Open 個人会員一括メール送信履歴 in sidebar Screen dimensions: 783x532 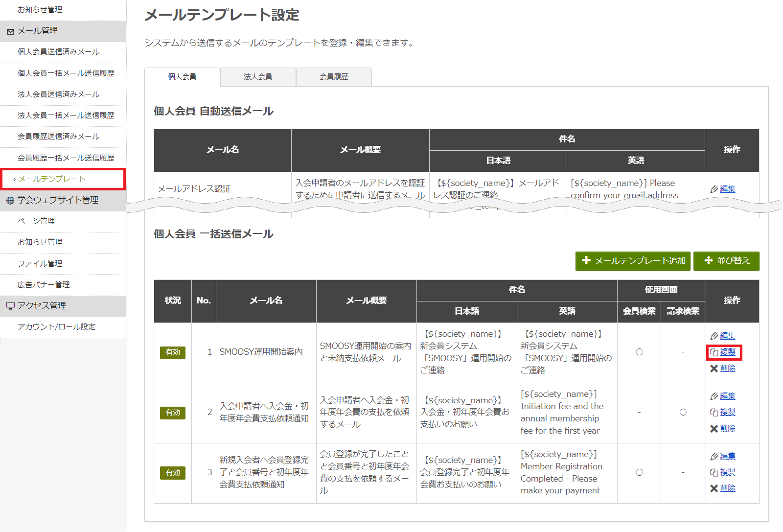click(x=63, y=73)
